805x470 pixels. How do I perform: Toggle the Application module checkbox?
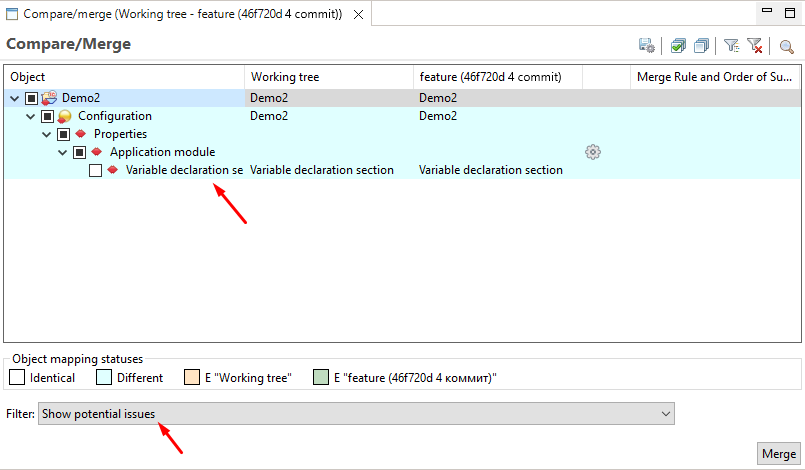pyautogui.click(x=79, y=152)
